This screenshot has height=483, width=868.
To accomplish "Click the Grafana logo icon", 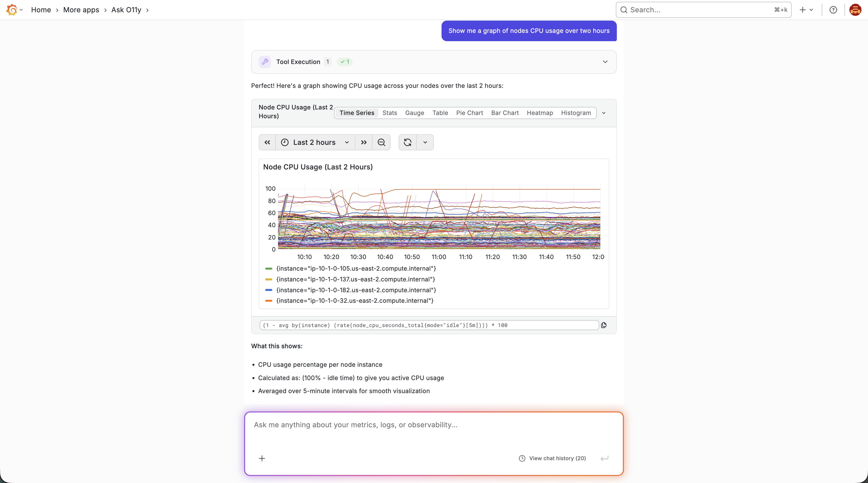I will pyautogui.click(x=12, y=10).
